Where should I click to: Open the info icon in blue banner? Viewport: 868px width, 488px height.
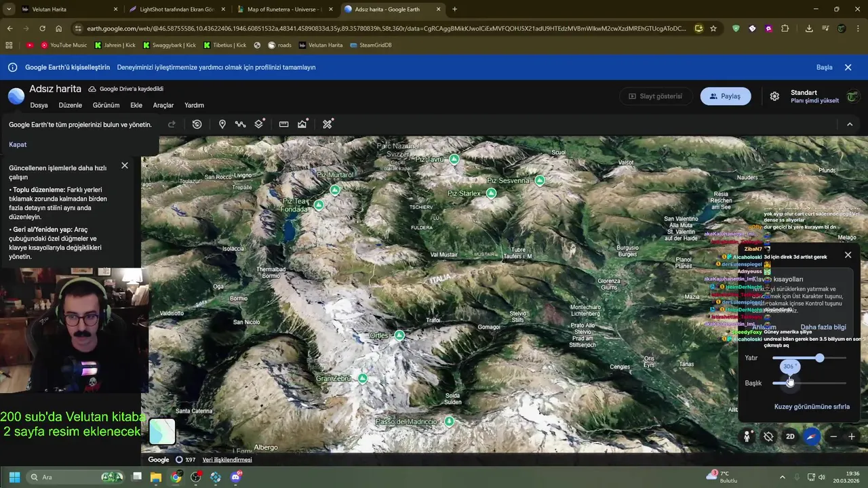[x=12, y=68]
